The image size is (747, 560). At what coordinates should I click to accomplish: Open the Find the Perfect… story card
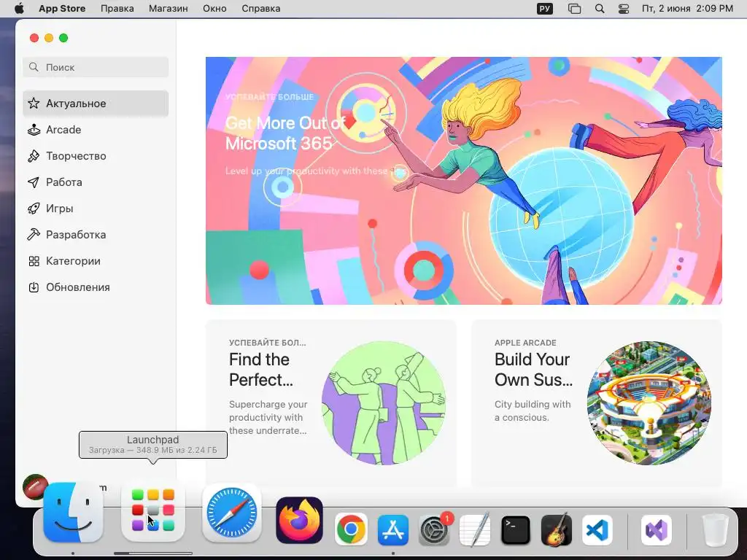(x=331, y=402)
